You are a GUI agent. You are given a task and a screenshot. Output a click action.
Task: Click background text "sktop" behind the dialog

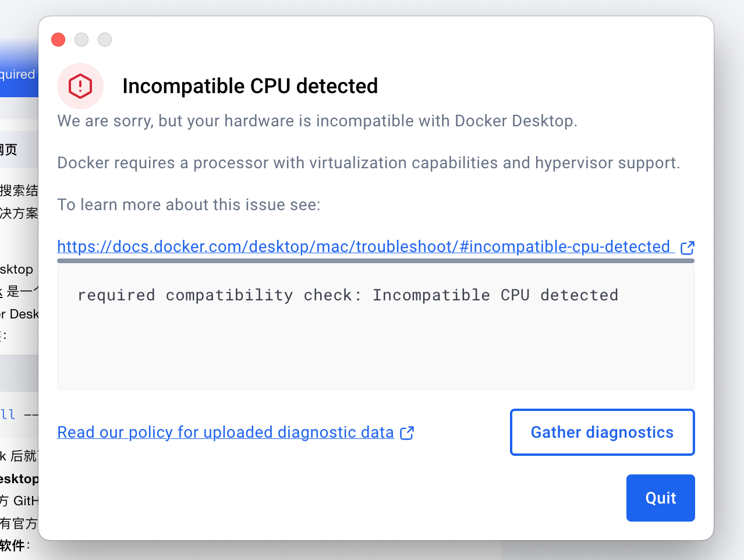pyautogui.click(x=17, y=270)
